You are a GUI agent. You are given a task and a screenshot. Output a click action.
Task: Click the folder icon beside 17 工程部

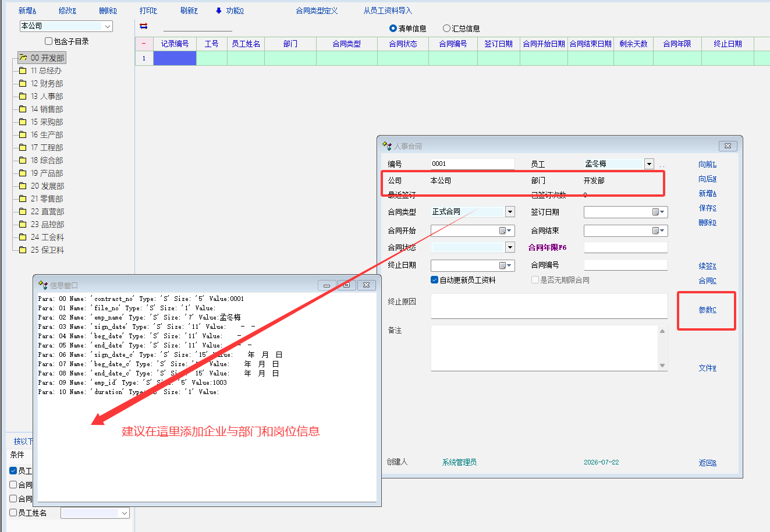(x=23, y=147)
